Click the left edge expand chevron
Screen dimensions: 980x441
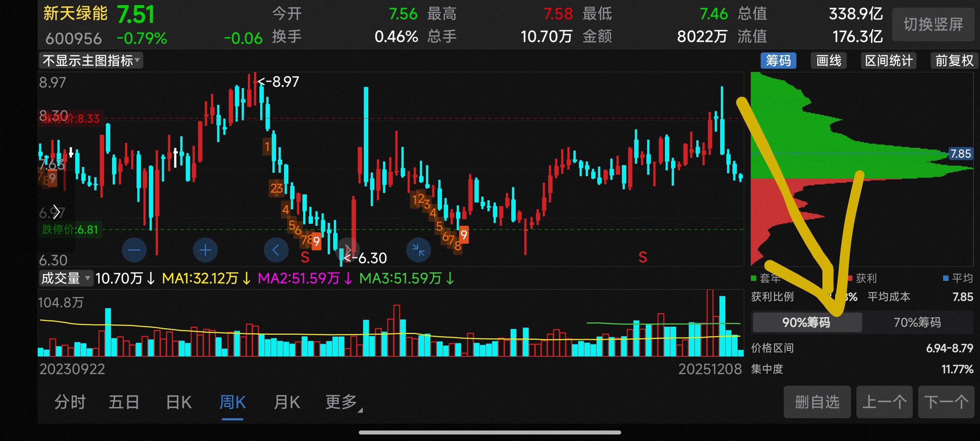[x=56, y=212]
